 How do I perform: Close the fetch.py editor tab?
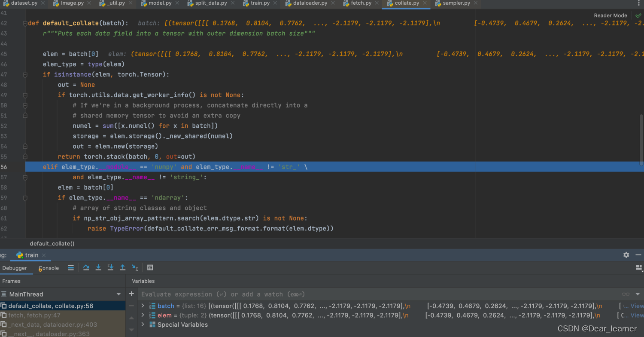tap(377, 3)
